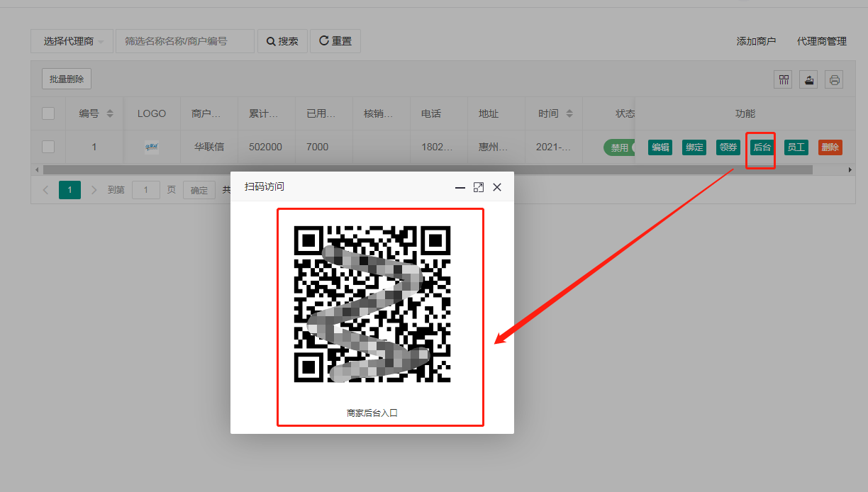The image size is (868, 492).
Task: Open the 选择代理商 dropdown
Action: 72,41
